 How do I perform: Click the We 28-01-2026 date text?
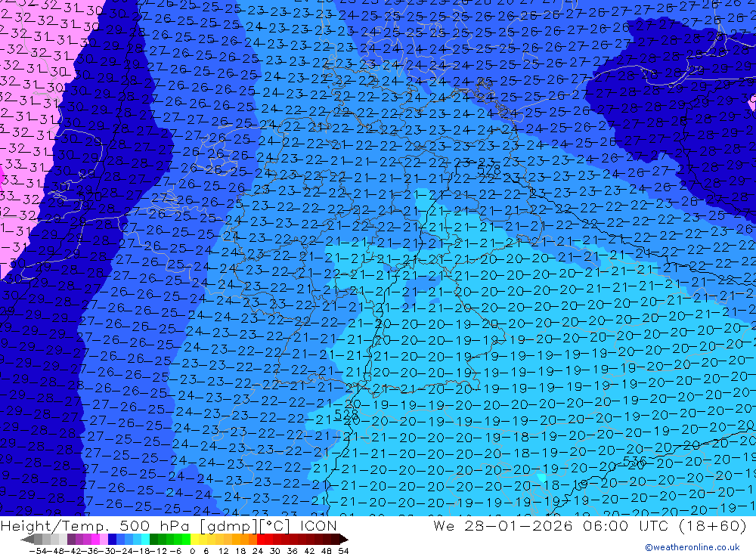[503, 525]
